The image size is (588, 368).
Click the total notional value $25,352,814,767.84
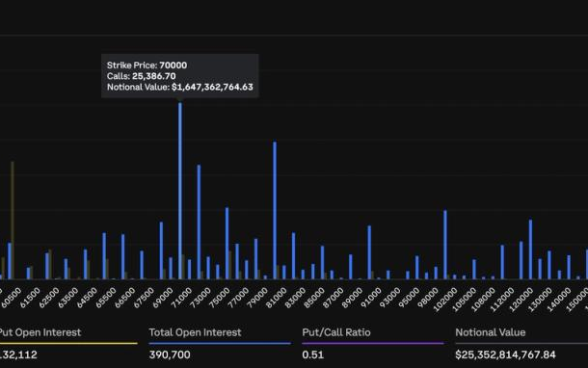click(x=505, y=355)
